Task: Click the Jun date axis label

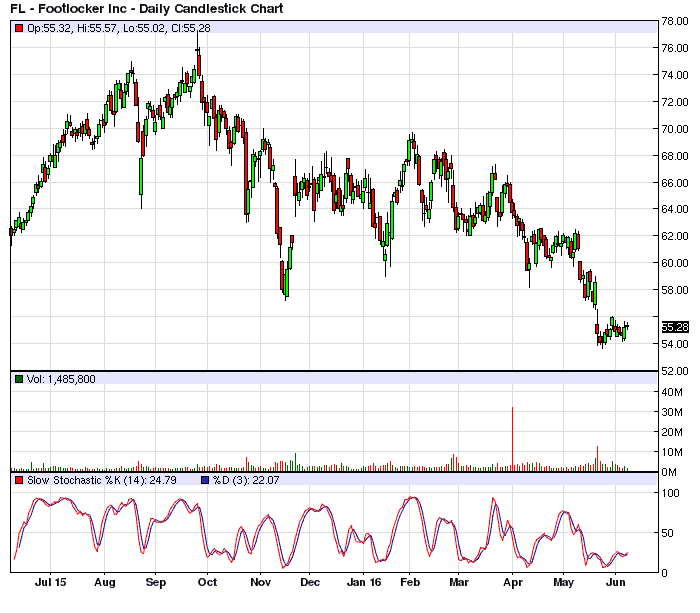Action: (615, 582)
